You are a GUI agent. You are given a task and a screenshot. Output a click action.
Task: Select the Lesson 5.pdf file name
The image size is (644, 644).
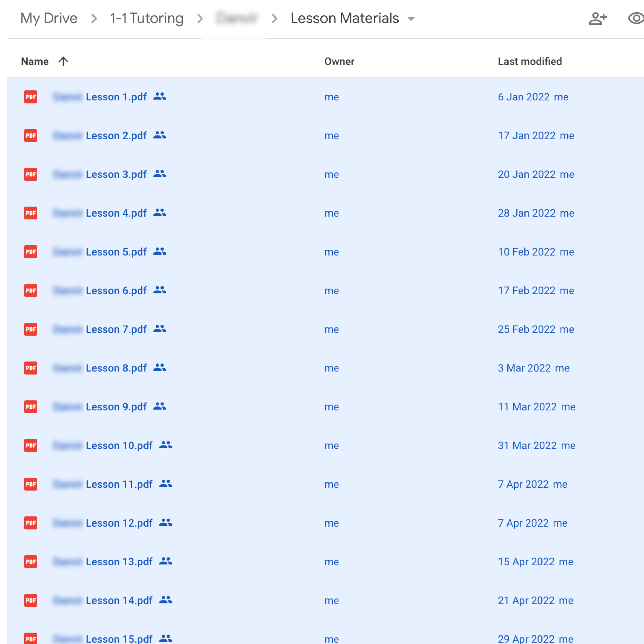click(x=116, y=252)
